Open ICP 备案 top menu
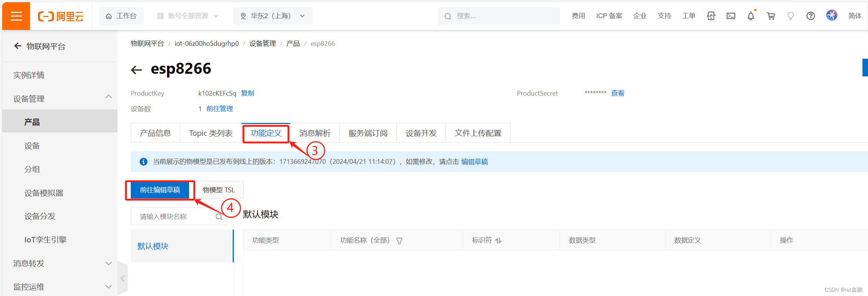Image resolution: width=868 pixels, height=296 pixels. [x=609, y=16]
